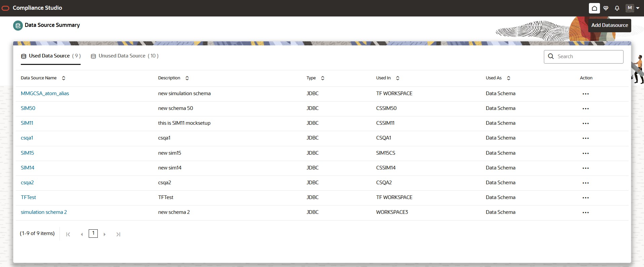This screenshot has height=267, width=644.
Task: Go to the Home icon in header
Action: click(x=594, y=8)
